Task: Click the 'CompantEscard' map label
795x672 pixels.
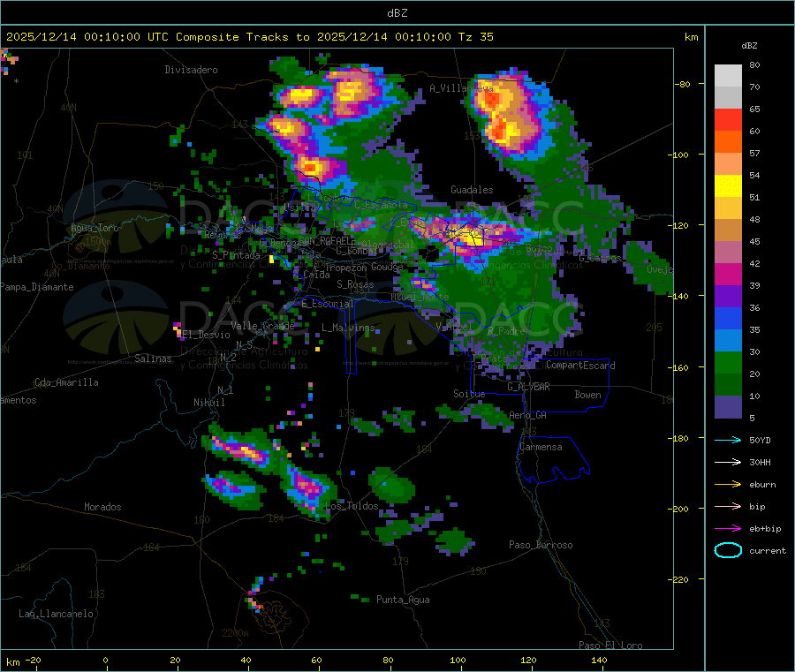Action: 580,366
